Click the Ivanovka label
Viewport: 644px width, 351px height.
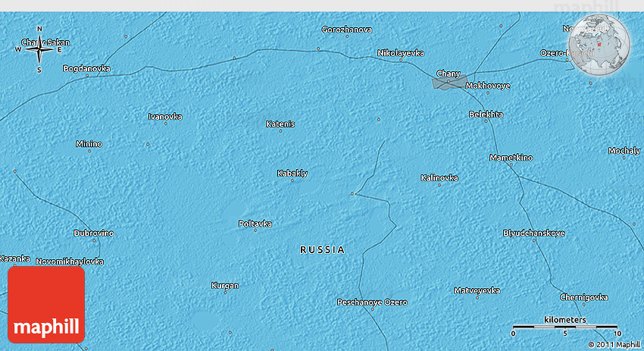coord(165,117)
